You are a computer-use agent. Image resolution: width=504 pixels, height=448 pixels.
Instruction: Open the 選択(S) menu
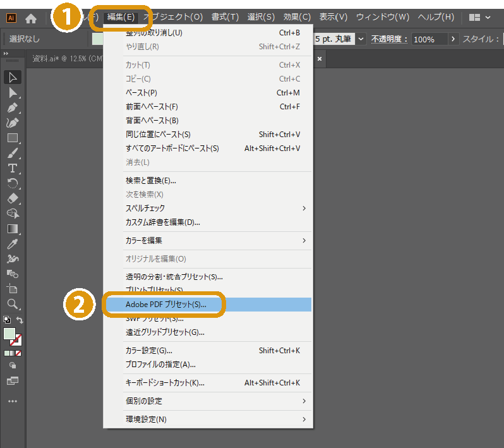tap(261, 17)
